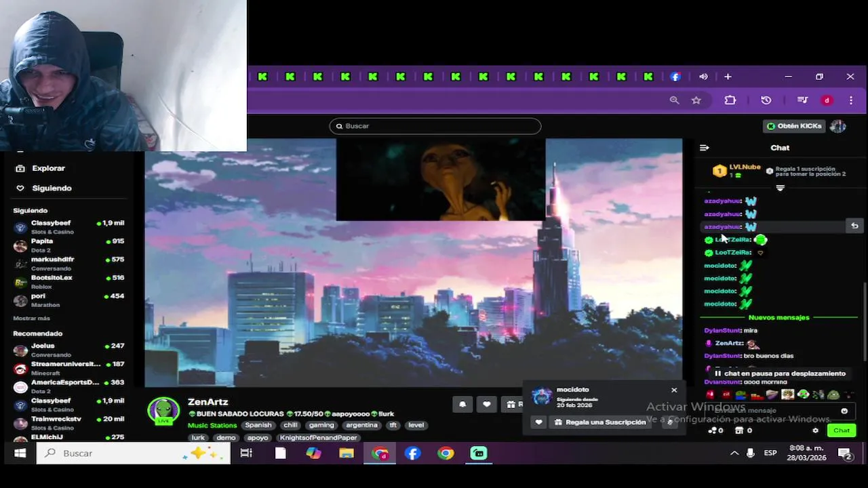Image resolution: width=868 pixels, height=488 pixels.
Task: Click DylanStunt's username in 'mira' message
Action: (722, 330)
